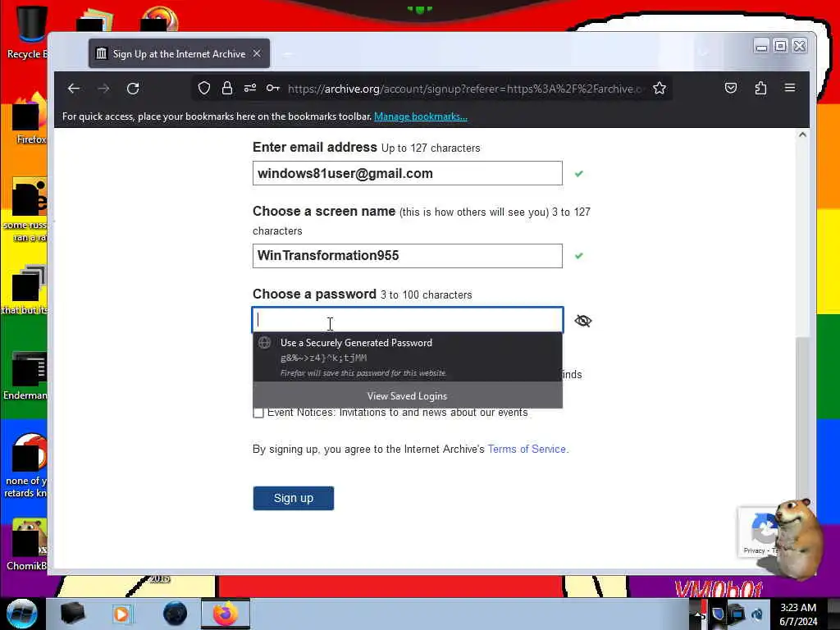This screenshot has width=840, height=630.
Task: Click the network tray icon
Action: [737, 614]
